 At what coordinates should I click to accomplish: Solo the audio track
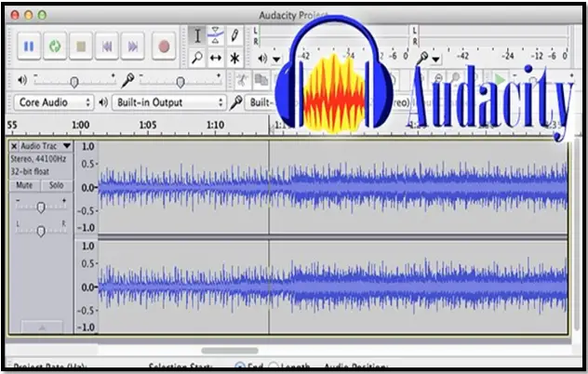(x=56, y=185)
